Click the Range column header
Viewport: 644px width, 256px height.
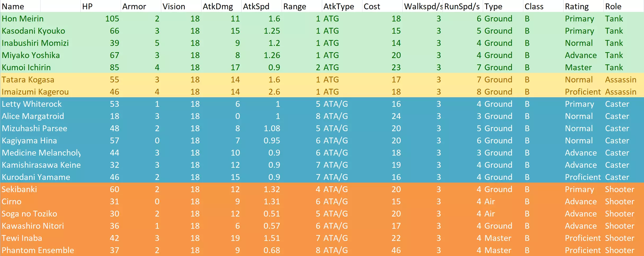click(295, 6)
